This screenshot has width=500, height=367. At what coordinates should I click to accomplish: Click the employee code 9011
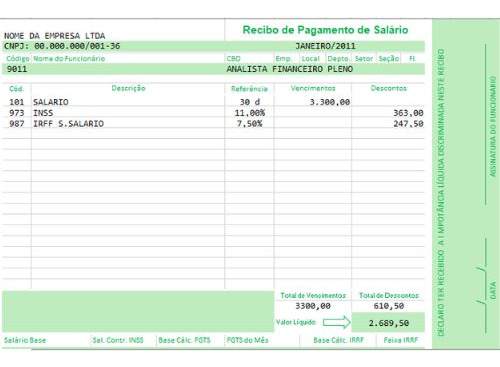17,69
